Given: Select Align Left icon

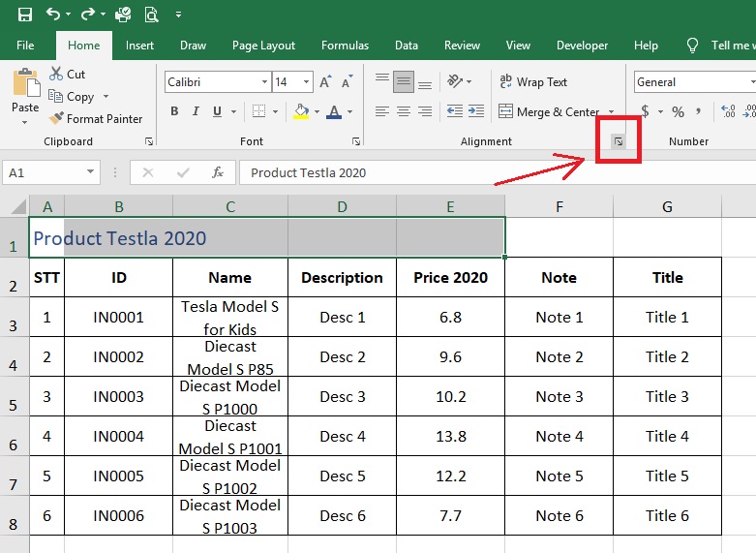Looking at the screenshot, I should 382,111.
